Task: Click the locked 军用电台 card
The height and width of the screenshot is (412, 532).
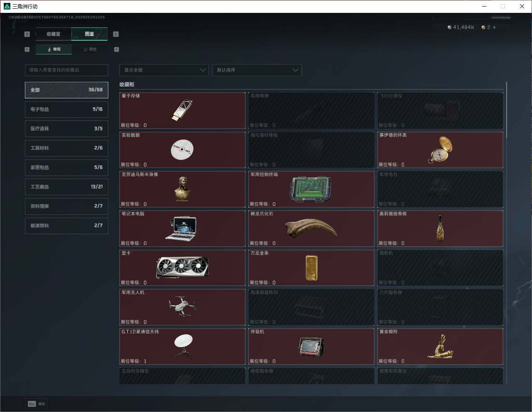Action: click(x=440, y=189)
